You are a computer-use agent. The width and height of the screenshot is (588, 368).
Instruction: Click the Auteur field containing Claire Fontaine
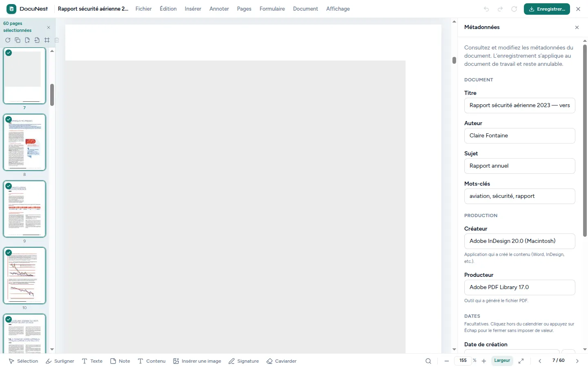pyautogui.click(x=519, y=136)
